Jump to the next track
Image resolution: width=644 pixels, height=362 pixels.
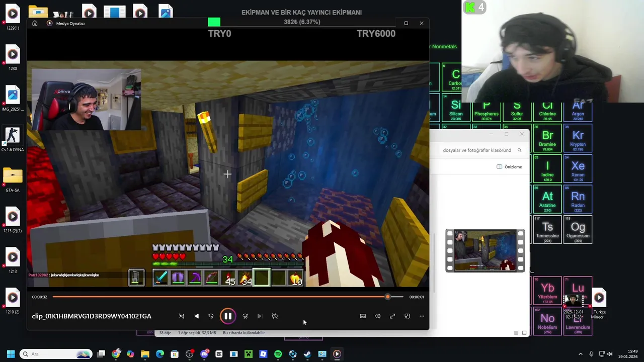tap(260, 316)
